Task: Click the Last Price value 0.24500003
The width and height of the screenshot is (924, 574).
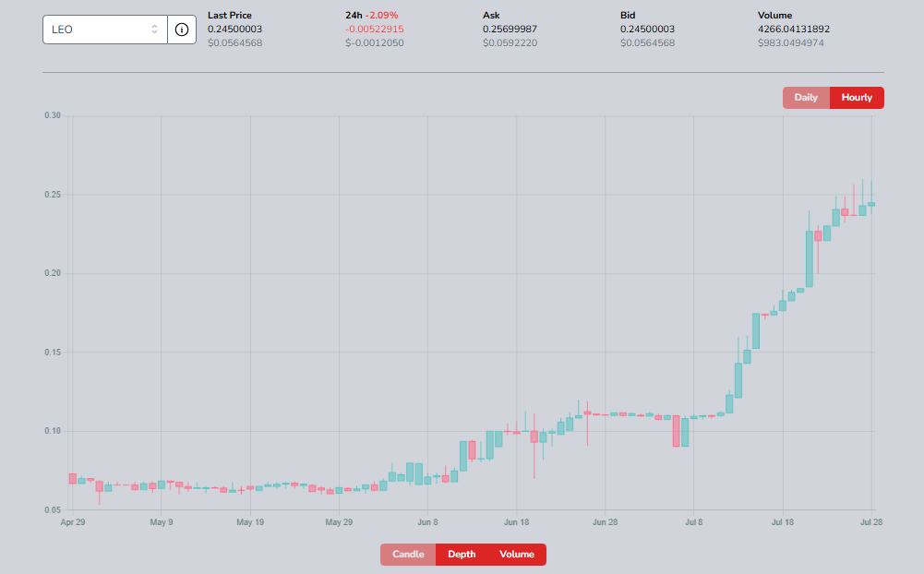Action: [234, 29]
